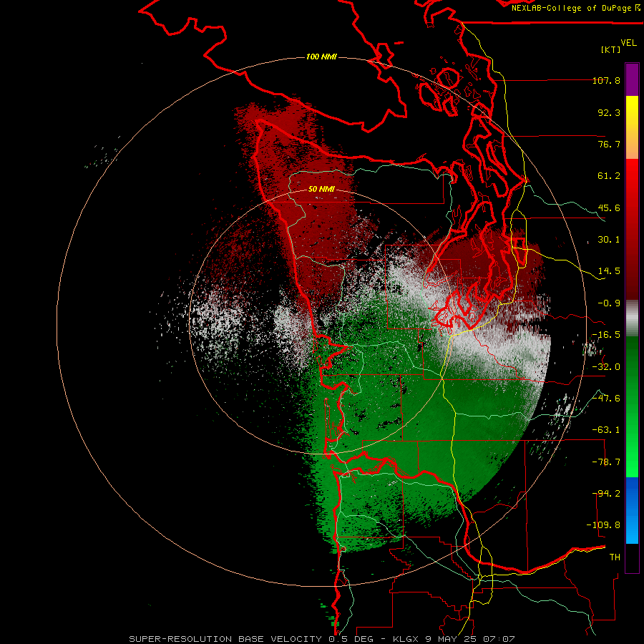644x644 pixels.
Task: Click the -94.2 velocity scale value
Action: [606, 494]
